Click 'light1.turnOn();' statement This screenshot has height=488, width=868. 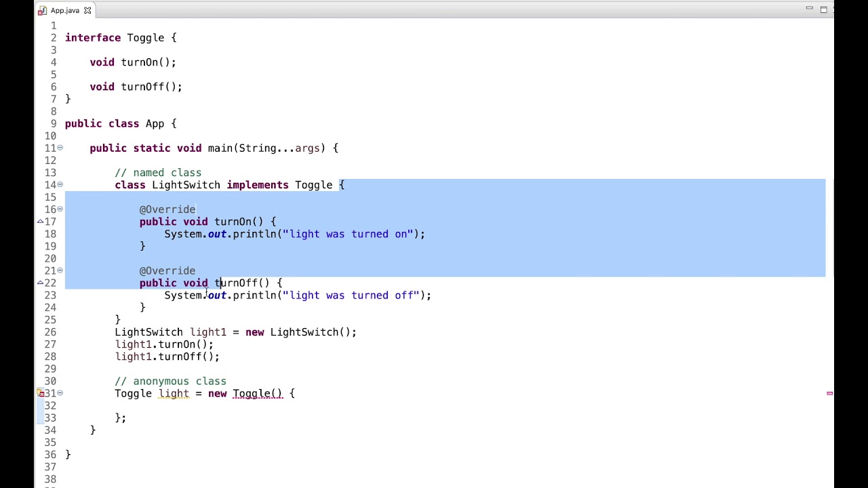(x=164, y=344)
